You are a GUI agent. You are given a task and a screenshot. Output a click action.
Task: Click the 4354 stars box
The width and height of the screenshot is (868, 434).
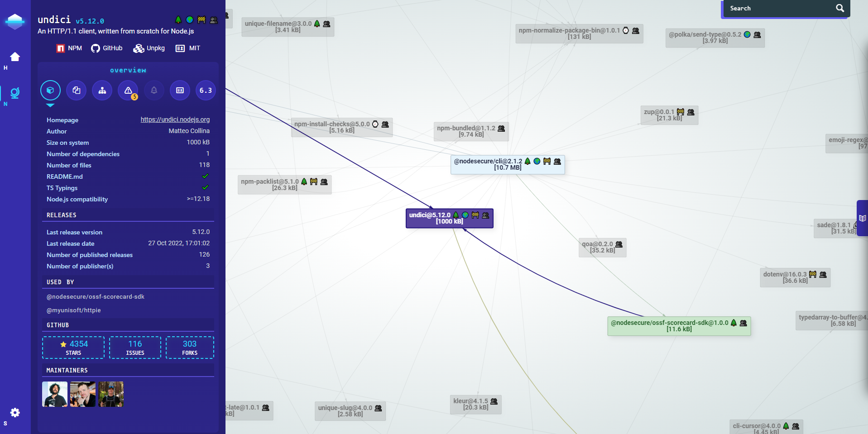(x=73, y=348)
